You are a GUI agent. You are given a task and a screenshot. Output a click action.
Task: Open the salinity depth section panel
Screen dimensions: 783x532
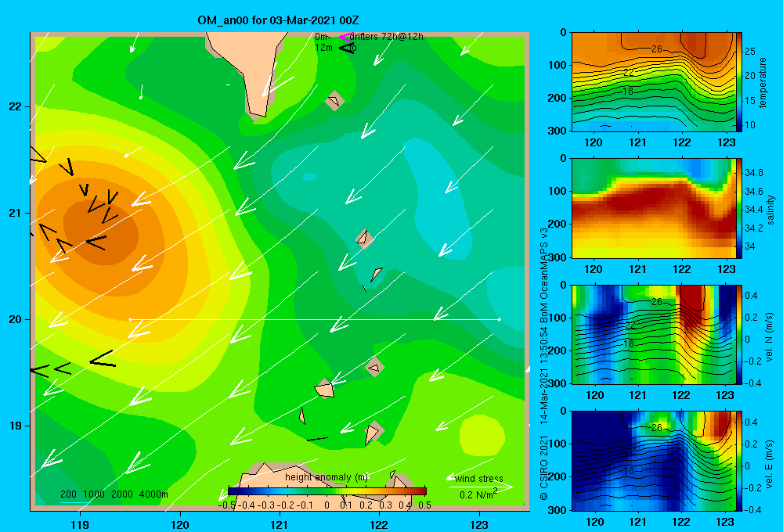(653, 208)
